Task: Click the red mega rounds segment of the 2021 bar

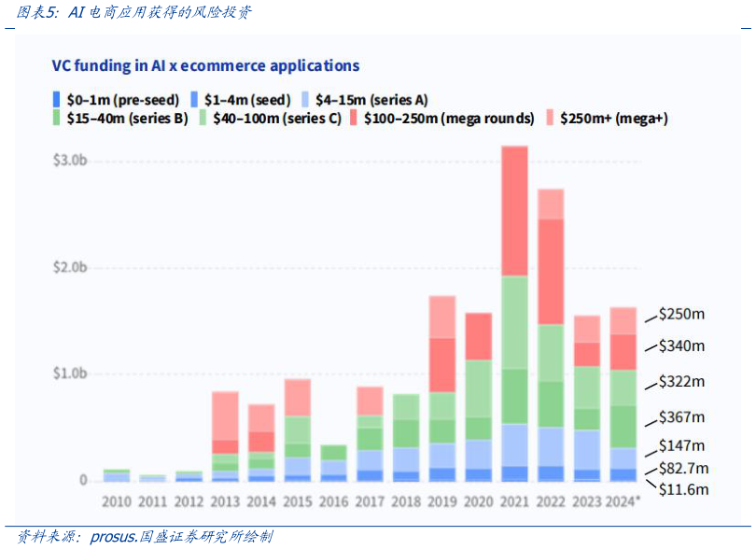Action: [x=514, y=210]
